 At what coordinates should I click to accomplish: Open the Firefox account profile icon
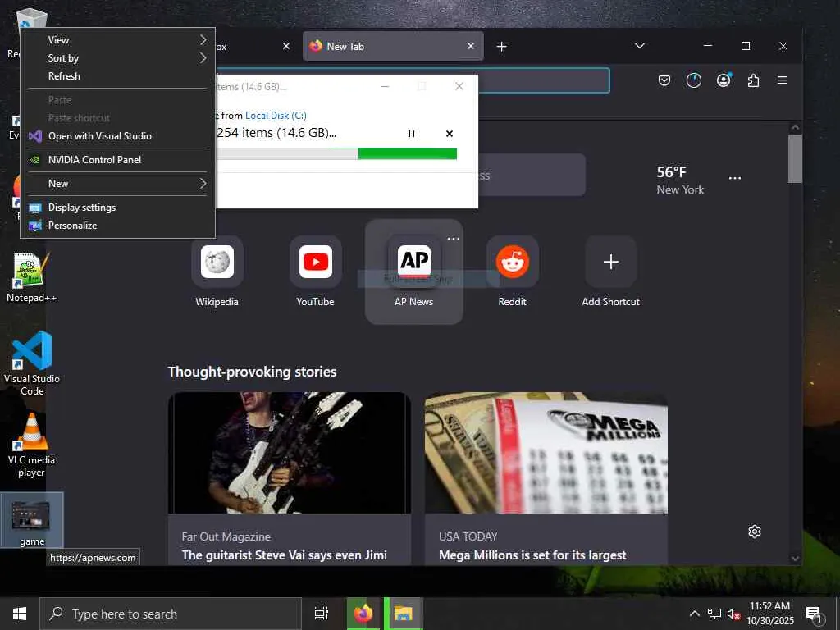pos(724,80)
